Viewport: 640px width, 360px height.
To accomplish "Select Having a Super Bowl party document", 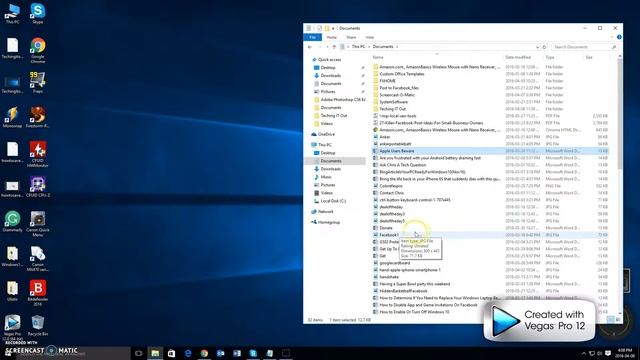I will (415, 284).
